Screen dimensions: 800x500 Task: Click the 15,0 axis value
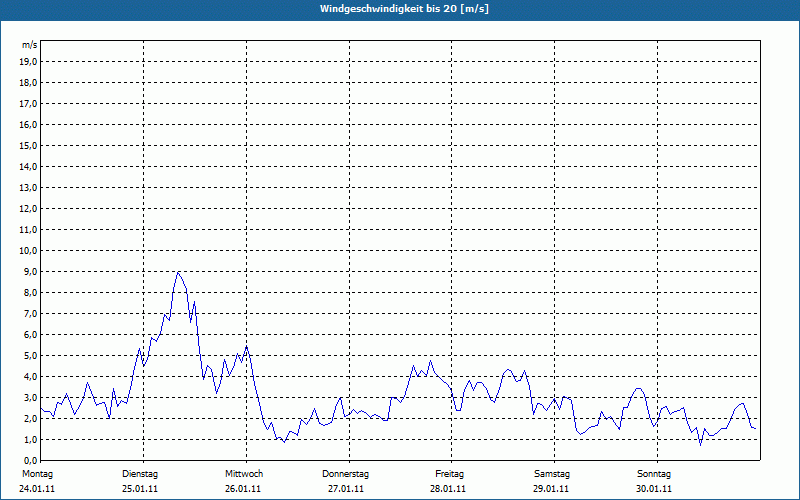[29, 145]
